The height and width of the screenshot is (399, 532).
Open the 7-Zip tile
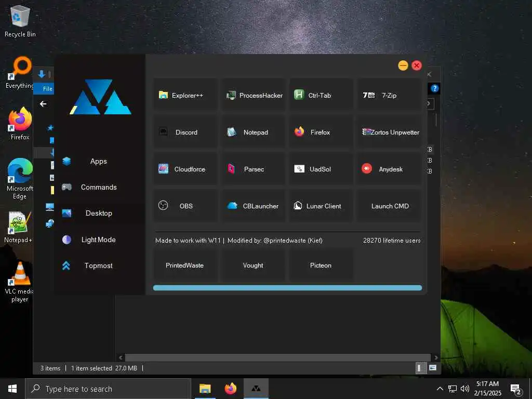tap(390, 96)
